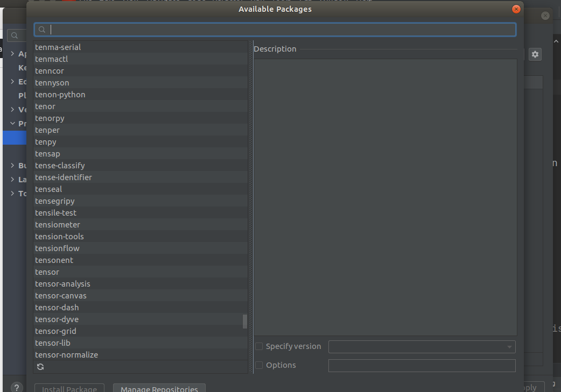
Task: Close the Available Packages dialog
Action: click(x=516, y=9)
